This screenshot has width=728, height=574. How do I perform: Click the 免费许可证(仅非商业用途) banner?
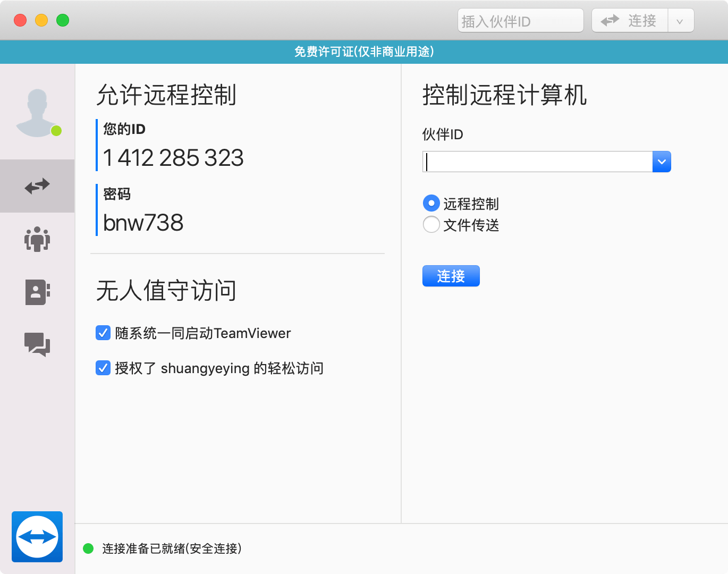364,52
